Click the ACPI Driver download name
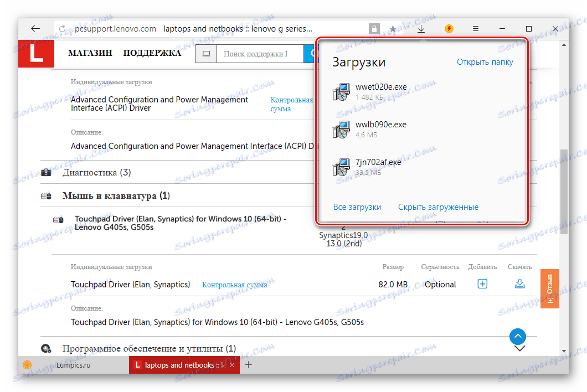 [159, 104]
